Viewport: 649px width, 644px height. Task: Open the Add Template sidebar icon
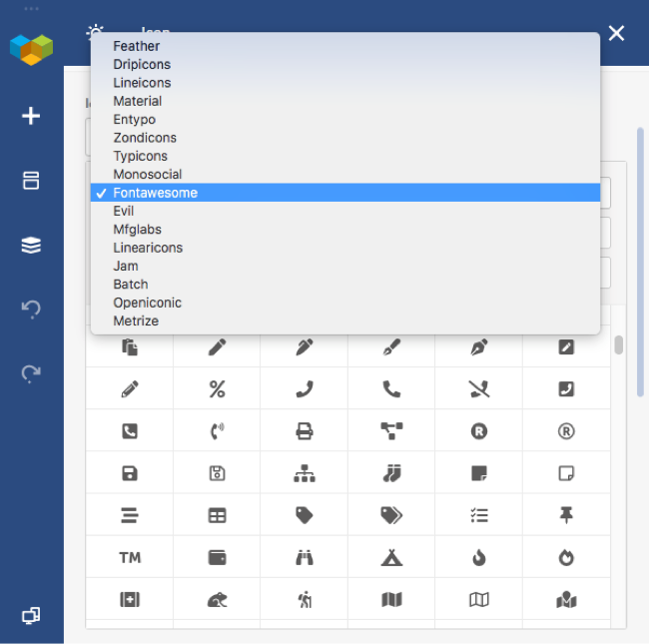point(31,181)
